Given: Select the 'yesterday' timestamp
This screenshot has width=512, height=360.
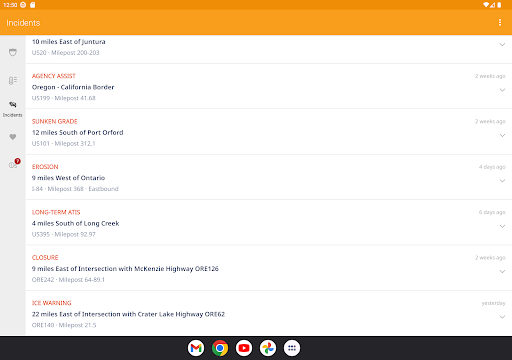Looking at the screenshot, I should click(493, 303).
